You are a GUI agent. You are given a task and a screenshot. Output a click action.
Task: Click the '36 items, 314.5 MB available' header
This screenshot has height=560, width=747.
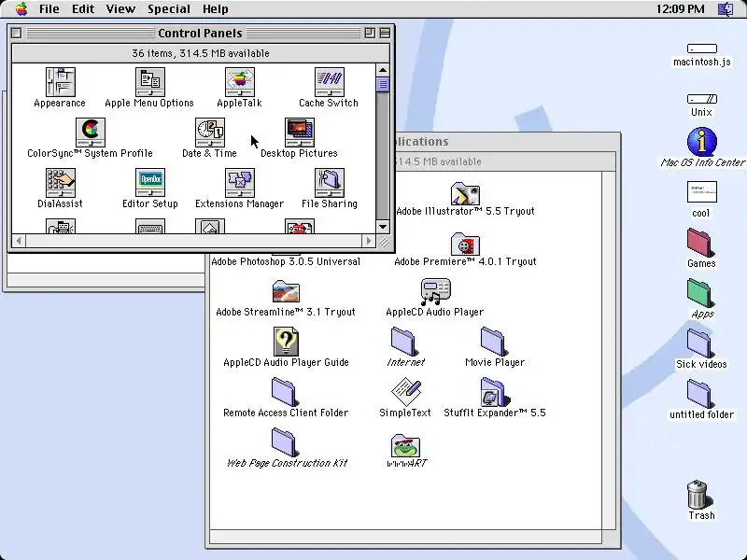[201, 53]
